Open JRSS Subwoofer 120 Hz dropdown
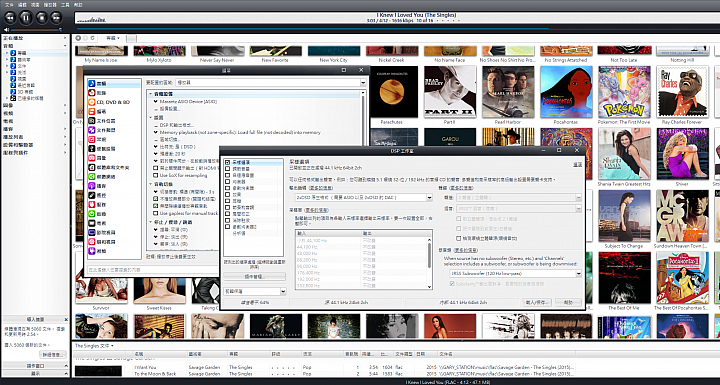This screenshot has height=385, width=720. [x=579, y=273]
